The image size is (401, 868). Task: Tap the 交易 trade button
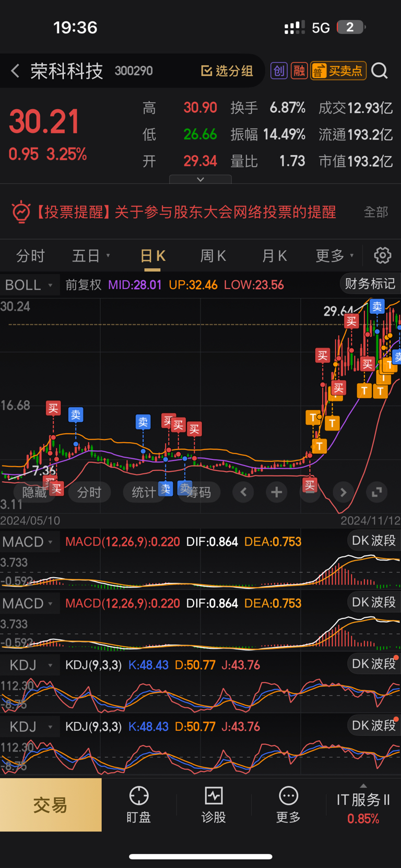(51, 805)
